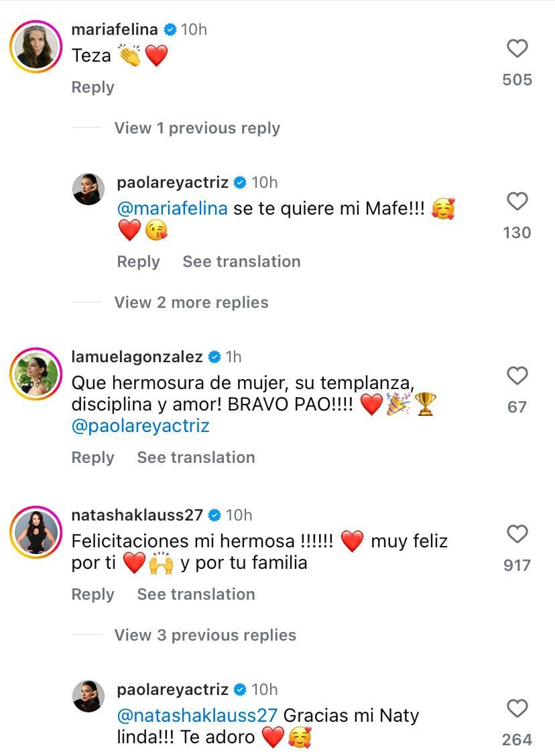Open @natashaklauss27 mention link
The height and width of the screenshot is (756, 555).
pos(197,715)
